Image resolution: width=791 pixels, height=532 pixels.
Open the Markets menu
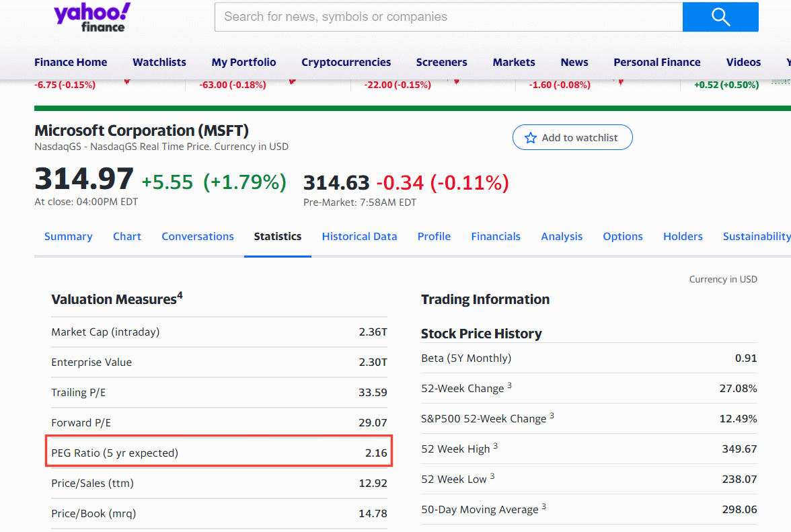tap(513, 62)
